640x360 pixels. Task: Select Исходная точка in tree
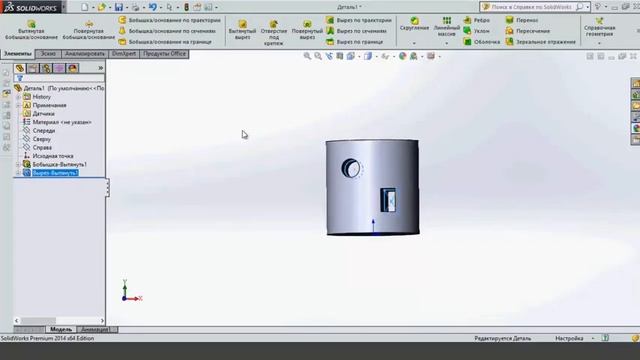click(x=48, y=156)
